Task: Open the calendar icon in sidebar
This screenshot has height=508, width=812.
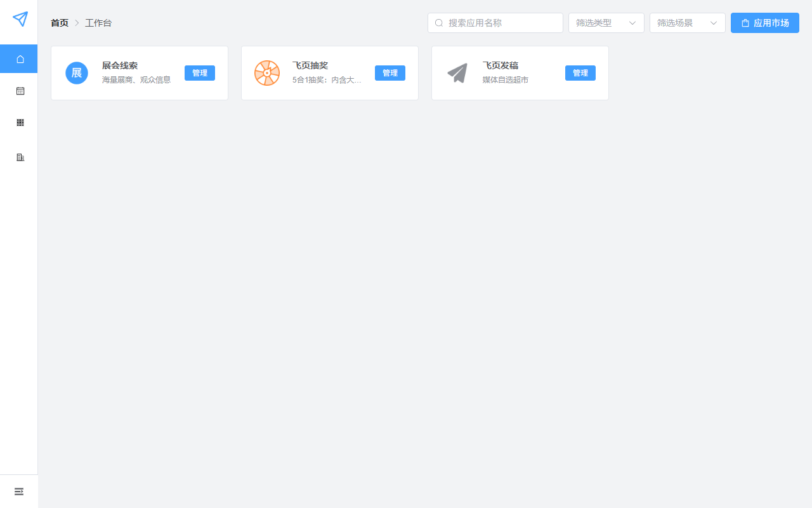Action: click(x=20, y=91)
